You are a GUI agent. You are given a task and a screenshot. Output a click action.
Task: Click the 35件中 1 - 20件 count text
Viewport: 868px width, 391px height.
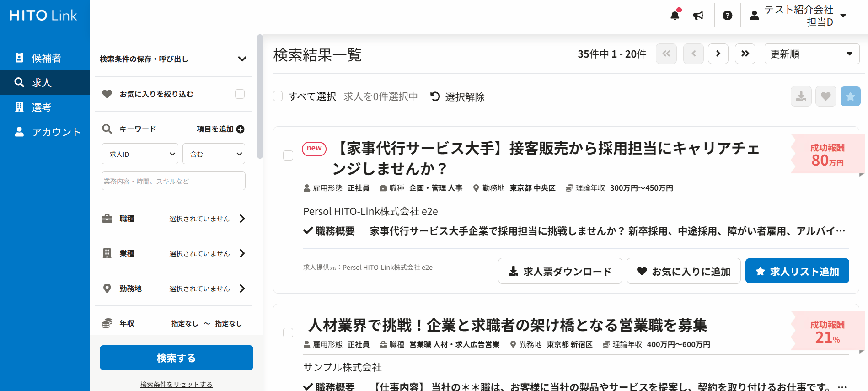[x=612, y=54]
